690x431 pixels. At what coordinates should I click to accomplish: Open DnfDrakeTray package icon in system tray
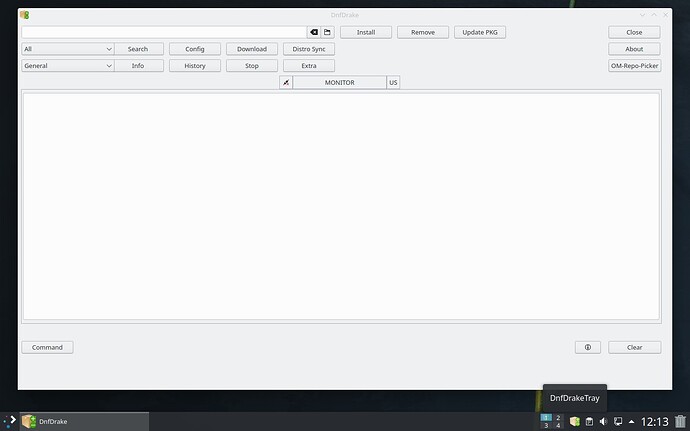(x=575, y=421)
